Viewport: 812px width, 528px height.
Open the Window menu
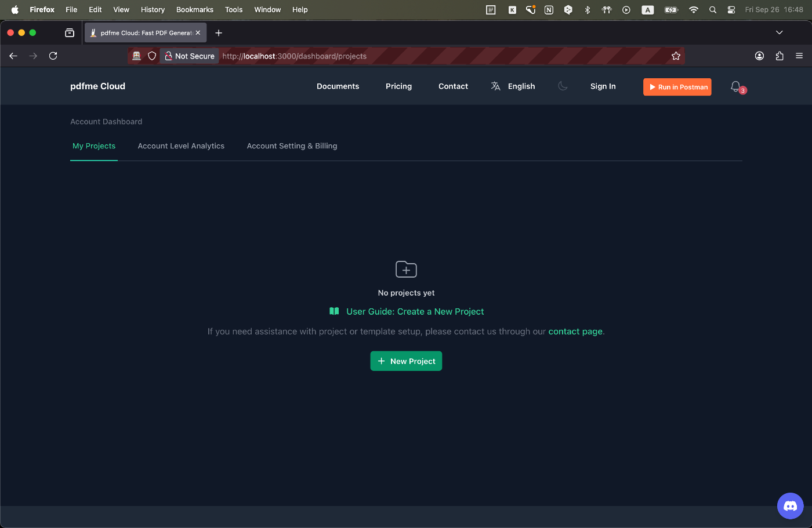(x=267, y=10)
